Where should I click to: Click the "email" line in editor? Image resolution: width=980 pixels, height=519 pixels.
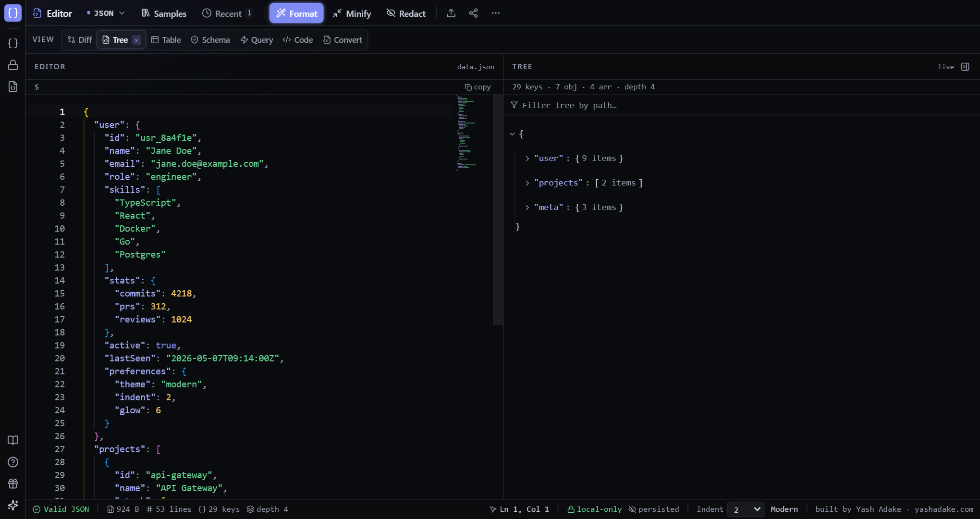(x=186, y=164)
